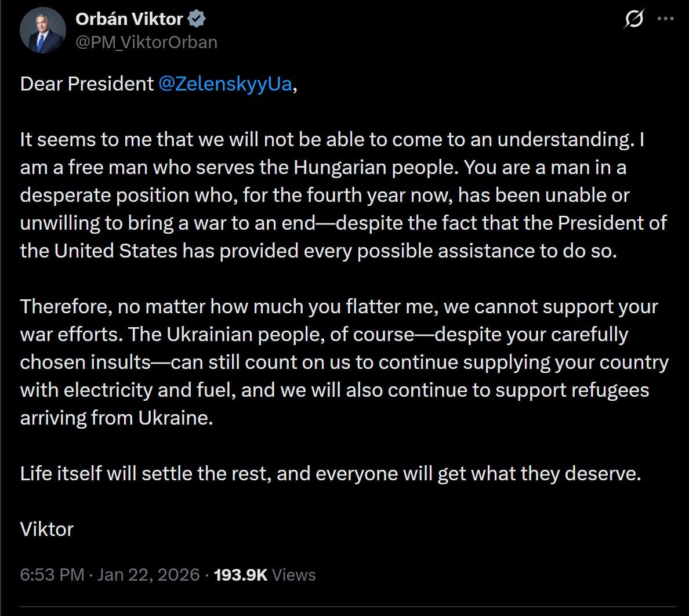Open the @PM_ViktorOrban handle link
This screenshot has height=616, width=689.
point(146,42)
